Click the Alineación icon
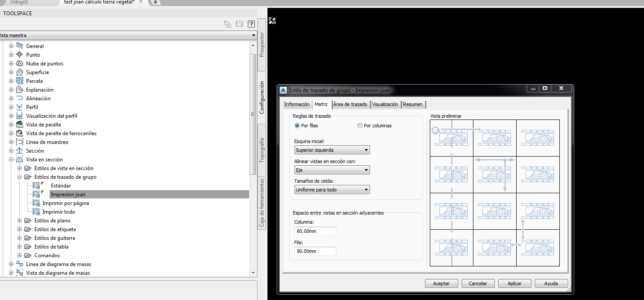Viewport: 644px width, 300px height. [x=19, y=98]
